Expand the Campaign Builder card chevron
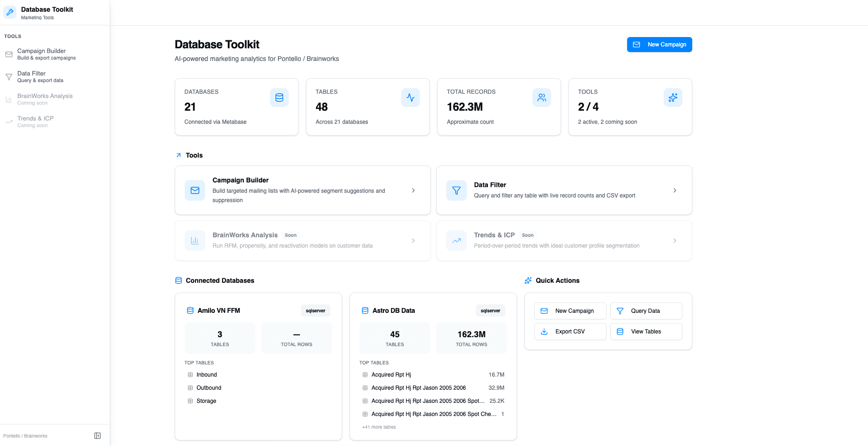 click(413, 190)
